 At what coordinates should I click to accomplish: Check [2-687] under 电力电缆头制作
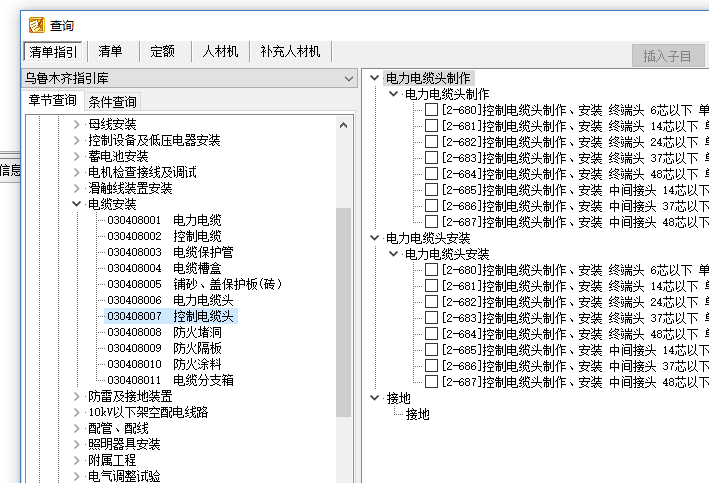tap(432, 222)
